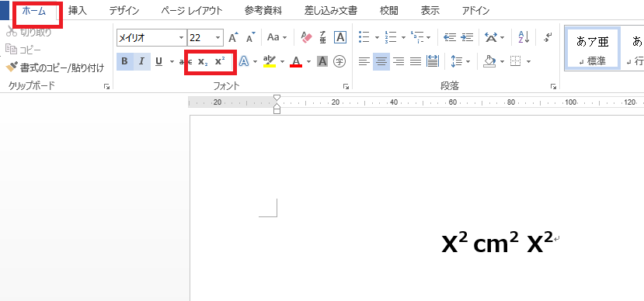Apply text effects with the outlined A icon
644x301 pixels.
244,61
